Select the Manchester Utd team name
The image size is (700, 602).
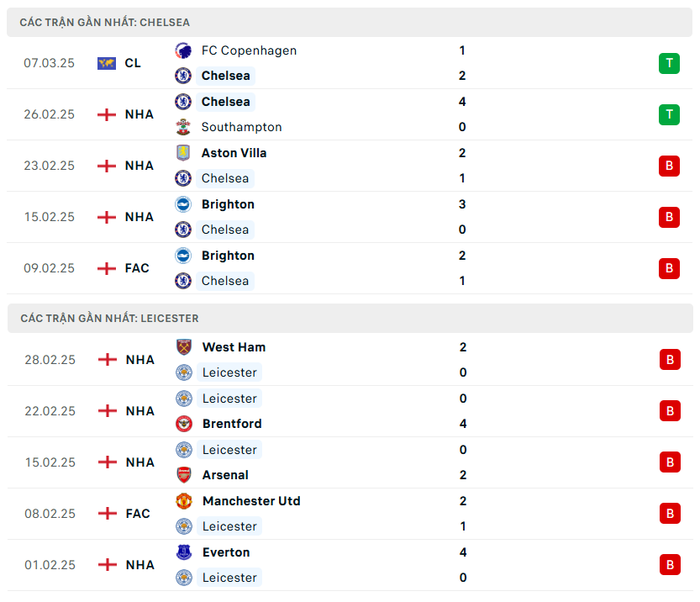click(251, 501)
